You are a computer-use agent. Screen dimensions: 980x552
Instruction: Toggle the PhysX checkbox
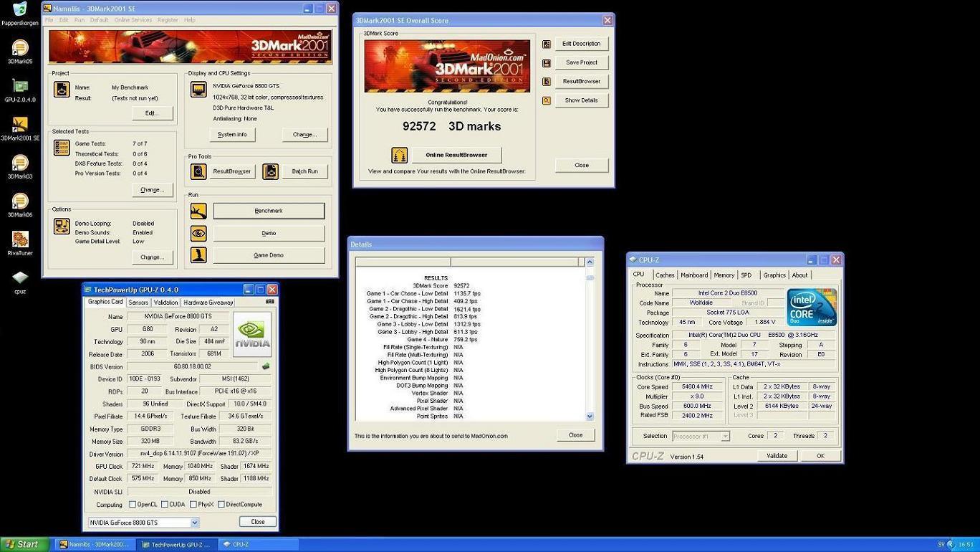pyautogui.click(x=193, y=504)
